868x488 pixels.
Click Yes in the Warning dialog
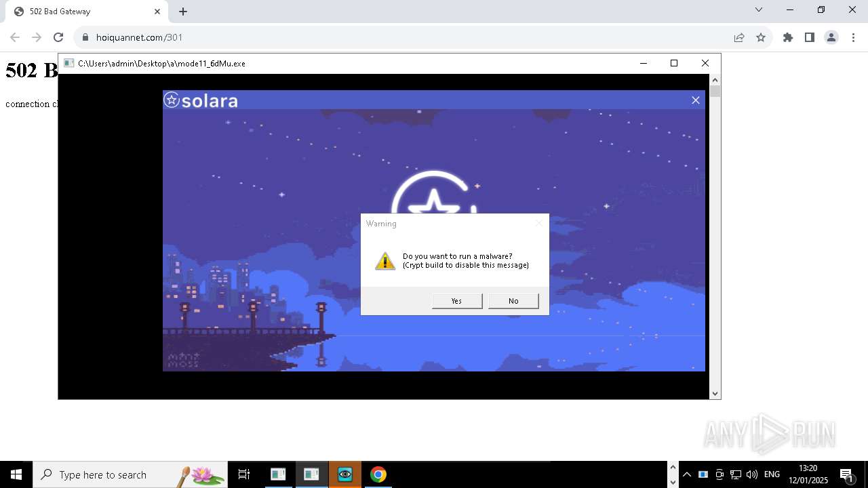tap(457, 301)
